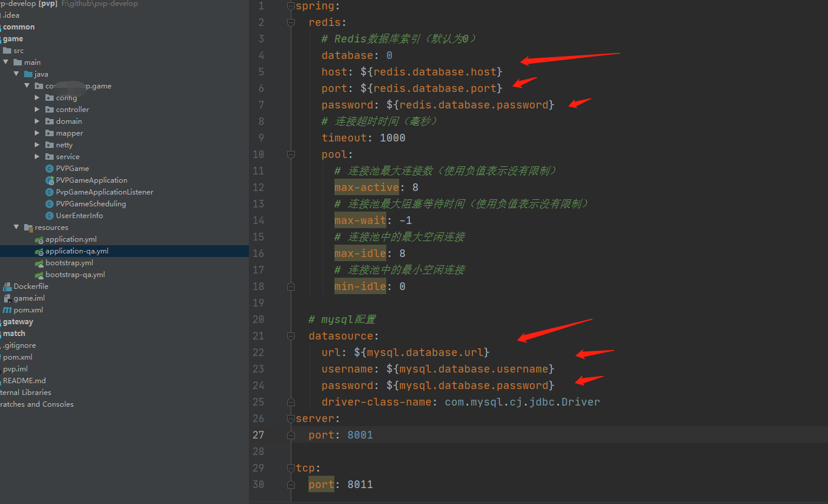The width and height of the screenshot is (828, 504).
Task: Click the Dockerfile file icon
Action: [7, 286]
